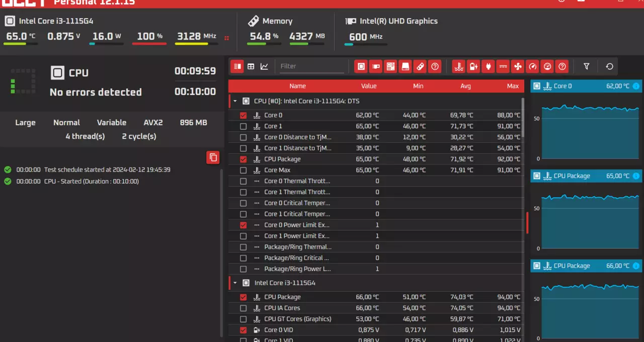Sort by the Max column header

[x=513, y=86]
